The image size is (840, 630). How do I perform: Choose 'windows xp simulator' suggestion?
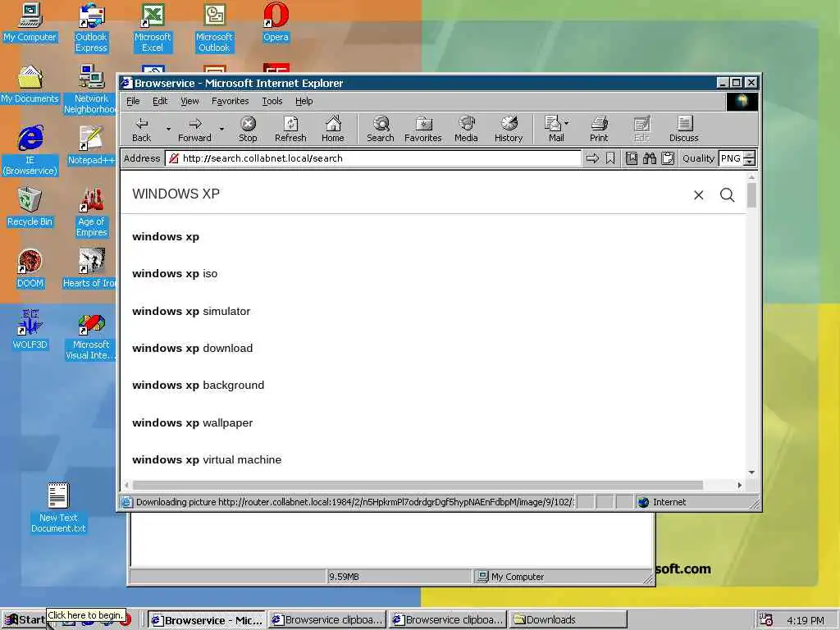pyautogui.click(x=191, y=311)
